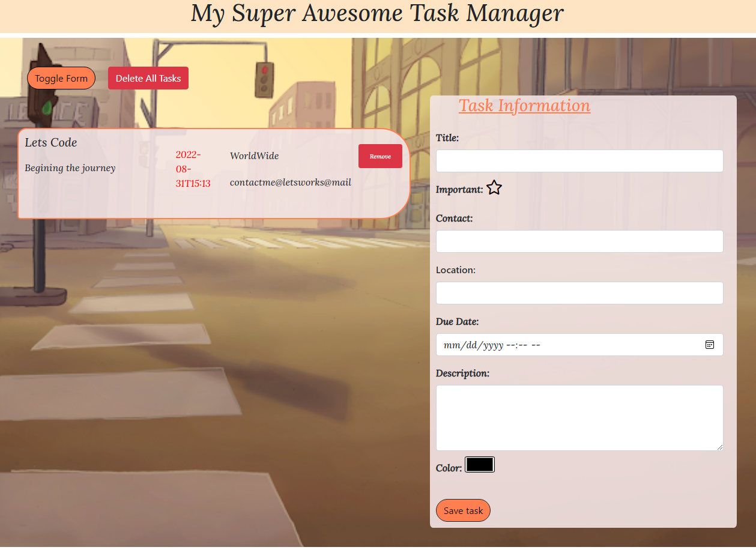
Task: Click inside the Description text area
Action: pyautogui.click(x=579, y=418)
